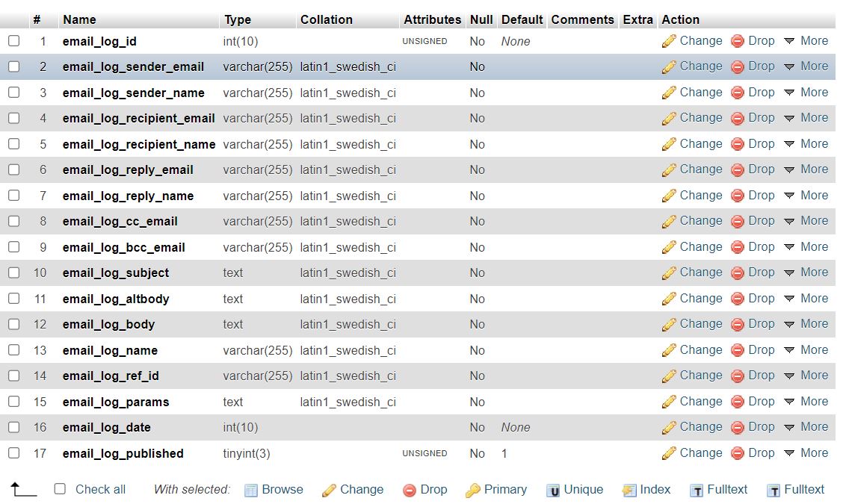Click the Index icon in the bottom toolbar
The height and width of the screenshot is (504, 846).
click(629, 491)
